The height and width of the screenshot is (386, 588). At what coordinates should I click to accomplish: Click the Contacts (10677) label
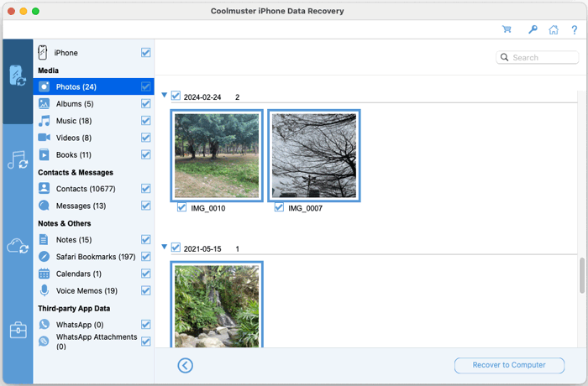coord(86,189)
